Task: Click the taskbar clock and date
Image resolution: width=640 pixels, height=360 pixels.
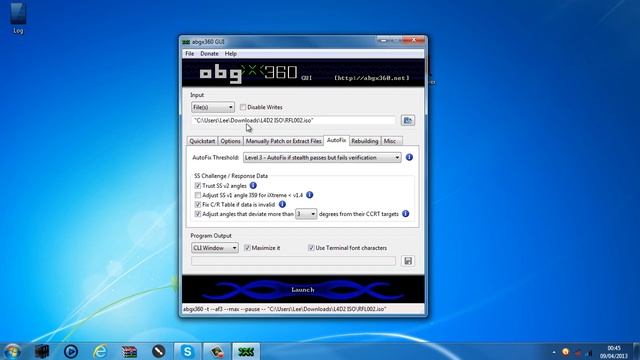Action: pos(613,352)
